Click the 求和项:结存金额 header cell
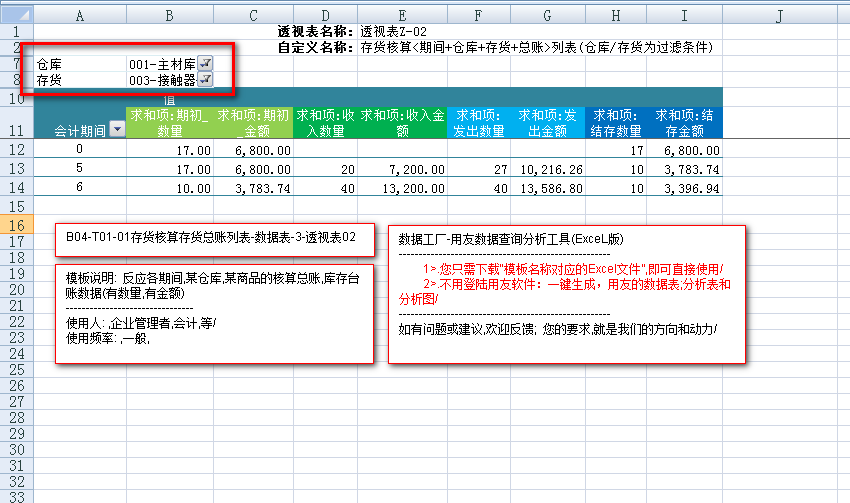The height and width of the screenshot is (503, 850). (x=685, y=122)
